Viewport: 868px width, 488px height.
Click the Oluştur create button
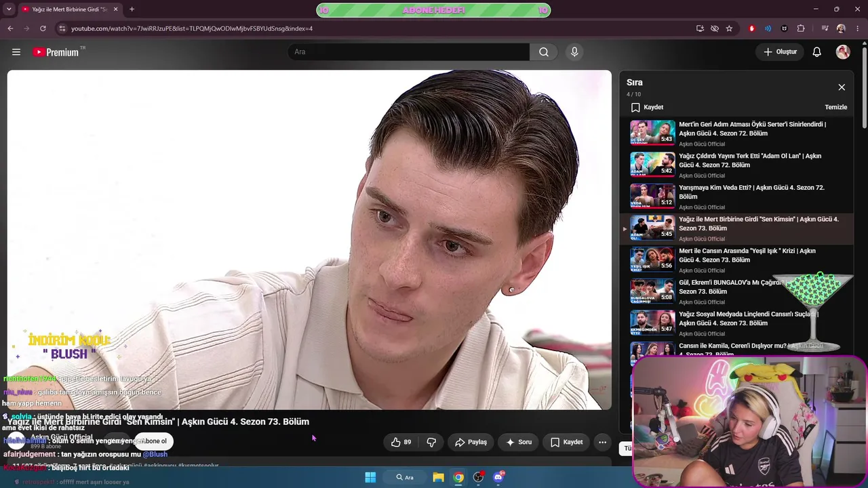(x=781, y=52)
